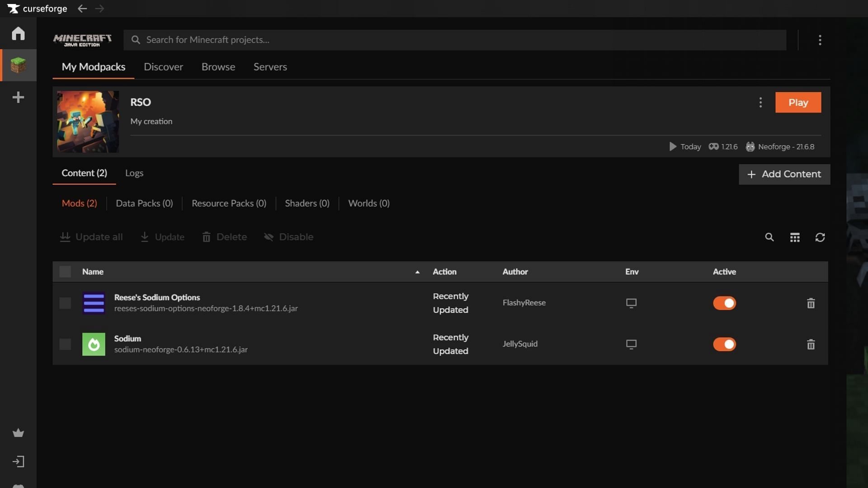Click the Update all button
This screenshot has height=488, width=868.
point(91,237)
